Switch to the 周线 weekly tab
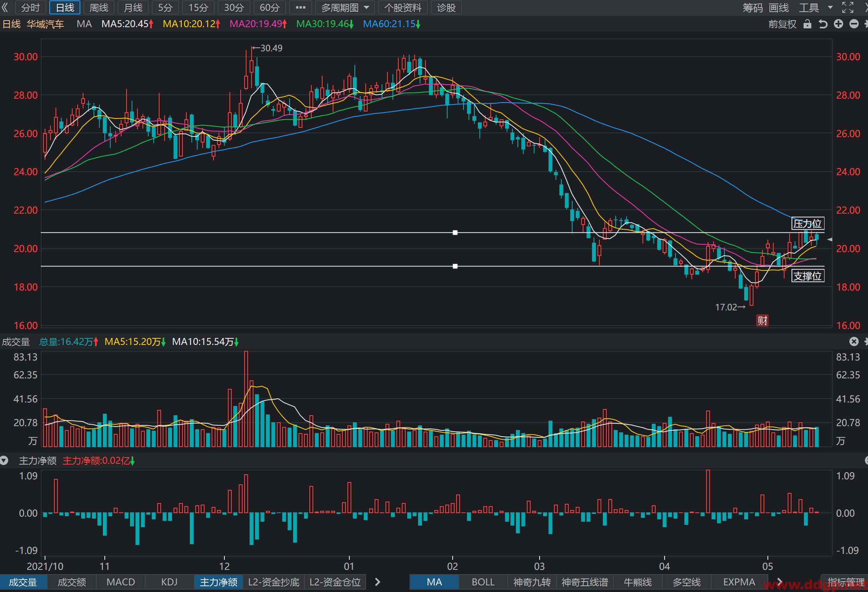Image resolution: width=868 pixels, height=592 pixels. (x=99, y=7)
